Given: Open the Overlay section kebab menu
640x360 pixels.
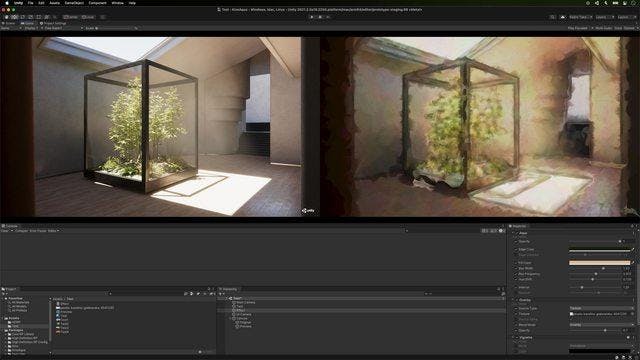Looking at the screenshot, I should 632,300.
